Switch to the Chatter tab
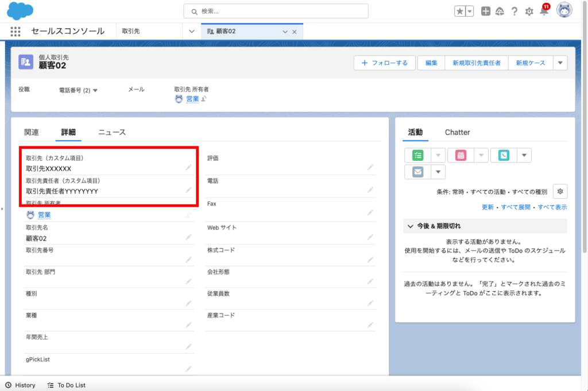The image size is (588, 391). [457, 132]
